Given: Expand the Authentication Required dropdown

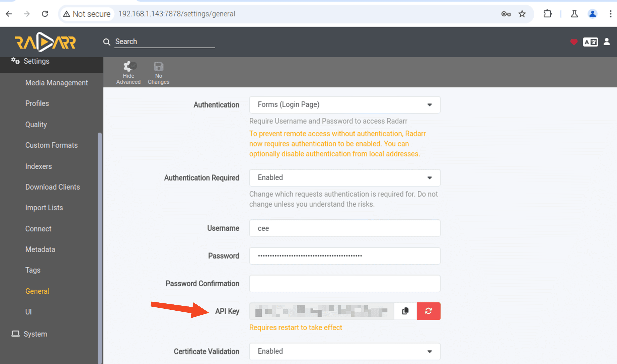Looking at the screenshot, I should click(x=345, y=178).
